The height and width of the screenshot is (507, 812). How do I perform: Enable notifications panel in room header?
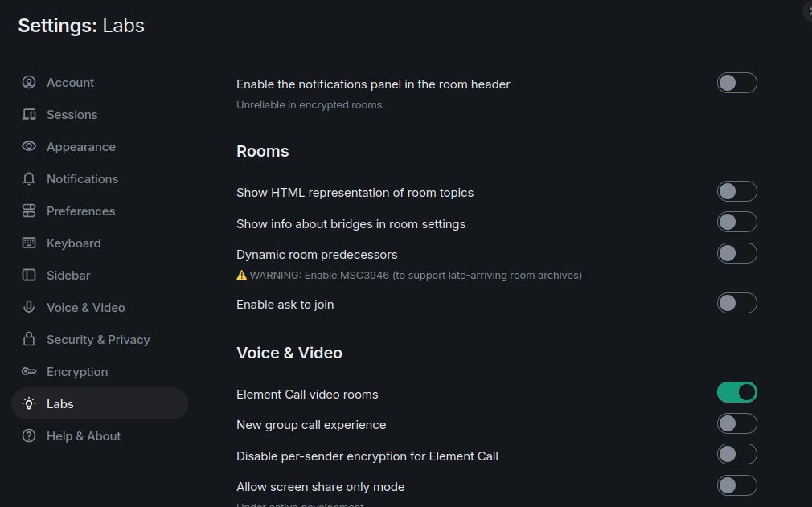tap(736, 83)
